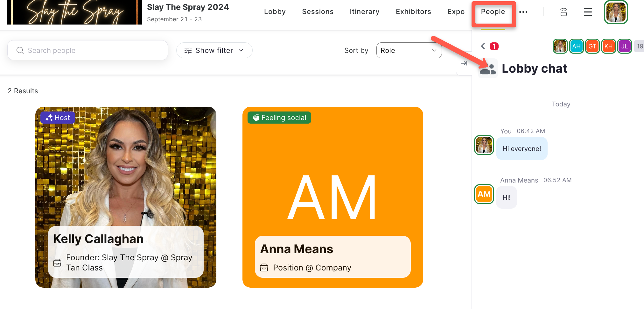
Task: Open Kelly Callaghan's profile card
Action: click(x=126, y=197)
